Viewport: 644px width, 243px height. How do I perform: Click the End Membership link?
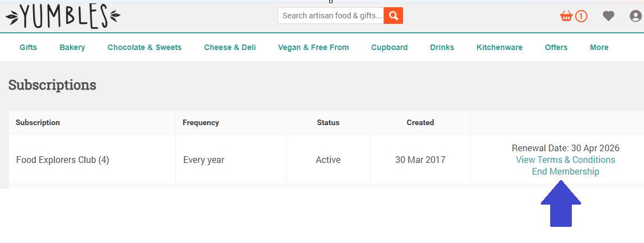(565, 171)
